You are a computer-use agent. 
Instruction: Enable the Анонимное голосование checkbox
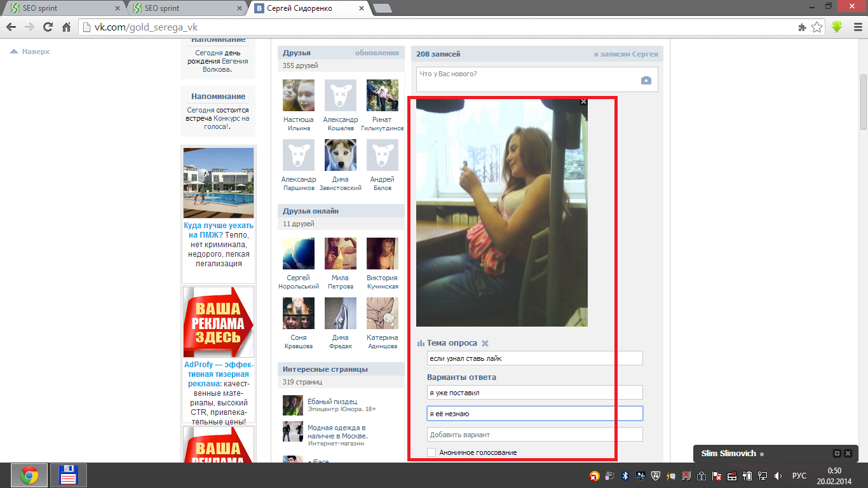click(x=431, y=452)
